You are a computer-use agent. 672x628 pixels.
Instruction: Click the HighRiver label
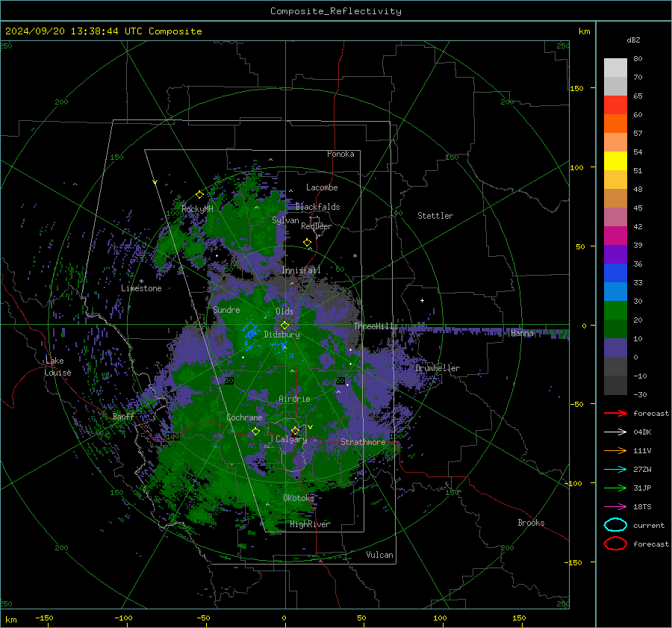[x=310, y=524]
